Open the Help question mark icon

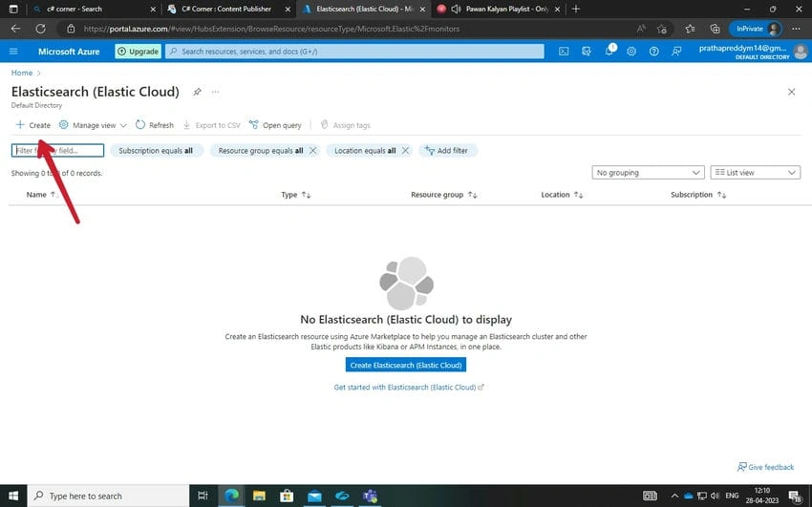[654, 52]
